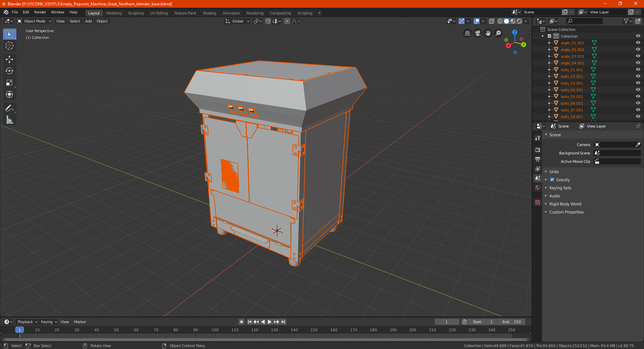Open the Output properties tab
644x349 pixels.
pos(538,159)
